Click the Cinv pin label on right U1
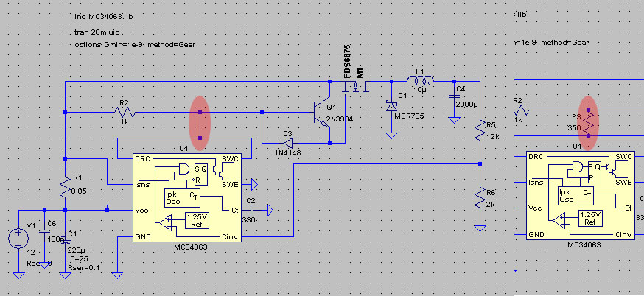 (x=623, y=235)
